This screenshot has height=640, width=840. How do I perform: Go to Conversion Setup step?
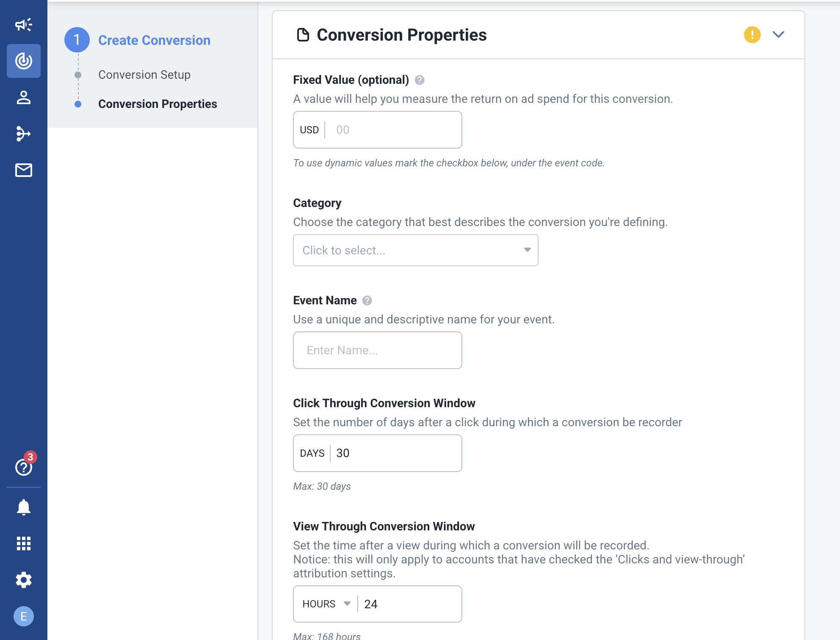point(144,75)
